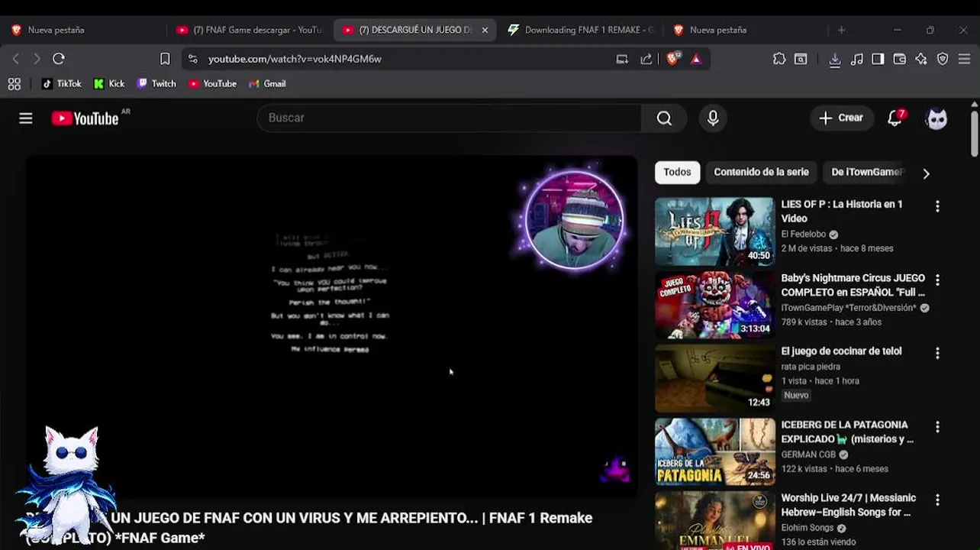The width and height of the screenshot is (980, 550).
Task: Open the YouTube hamburger guide menu
Action: [26, 118]
